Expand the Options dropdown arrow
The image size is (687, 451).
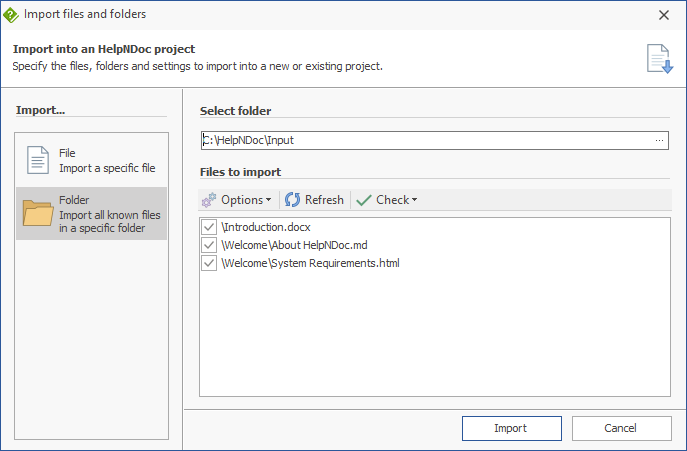(269, 200)
